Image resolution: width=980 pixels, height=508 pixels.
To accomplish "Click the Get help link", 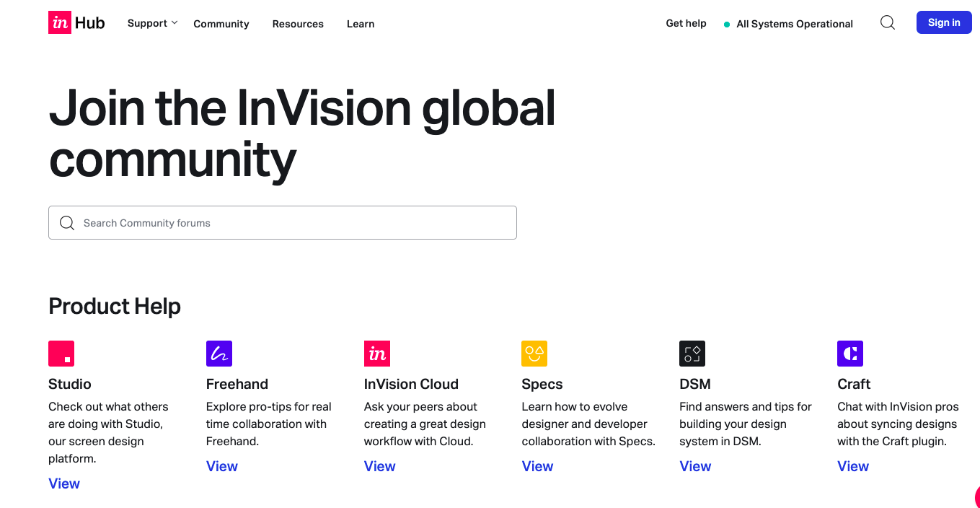I will click(x=686, y=23).
